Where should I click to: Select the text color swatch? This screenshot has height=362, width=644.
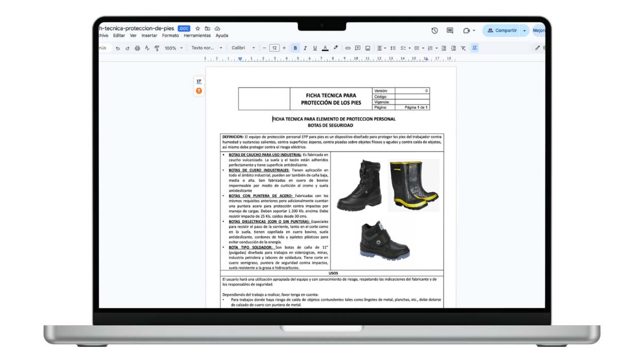click(x=325, y=48)
